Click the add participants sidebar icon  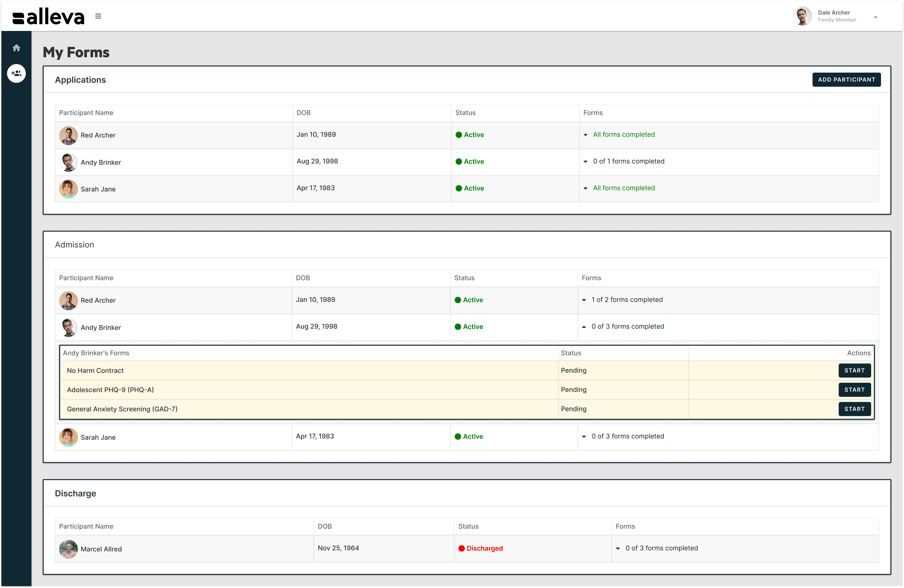click(x=16, y=73)
